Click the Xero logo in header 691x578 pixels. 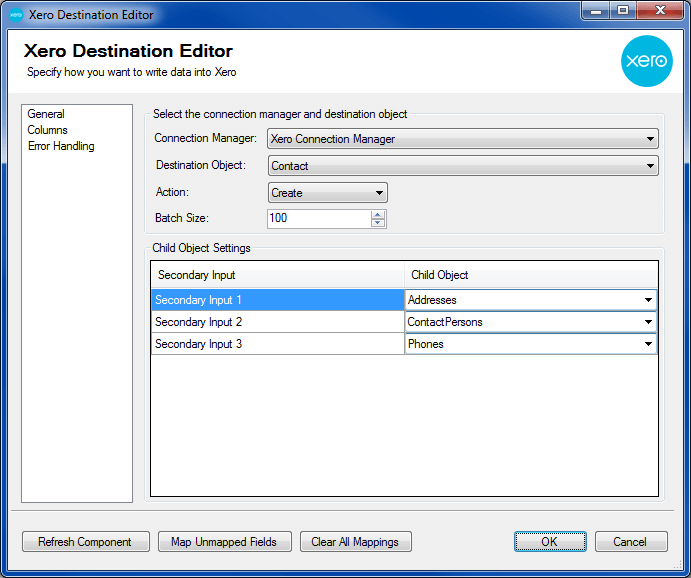tap(646, 61)
